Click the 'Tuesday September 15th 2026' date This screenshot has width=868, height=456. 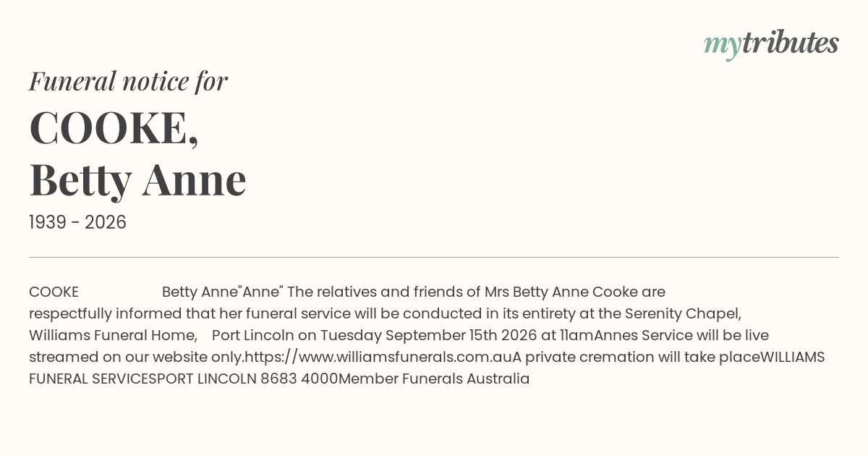coord(428,336)
